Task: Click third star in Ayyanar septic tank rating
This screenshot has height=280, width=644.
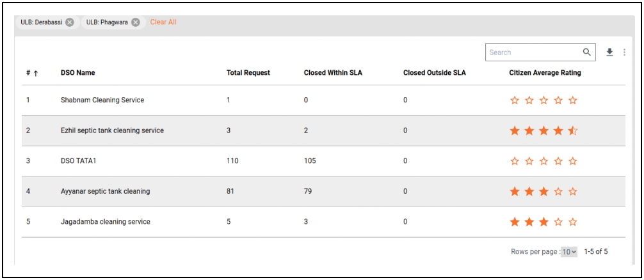Action: [x=543, y=192]
